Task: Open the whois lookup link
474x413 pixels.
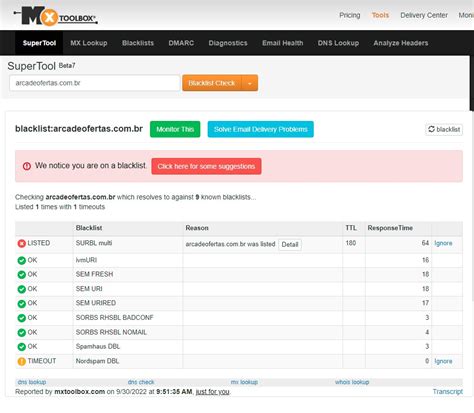Action: (352, 382)
